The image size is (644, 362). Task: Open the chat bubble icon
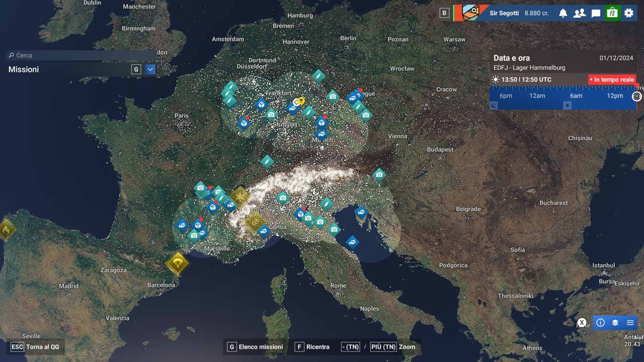tap(596, 13)
